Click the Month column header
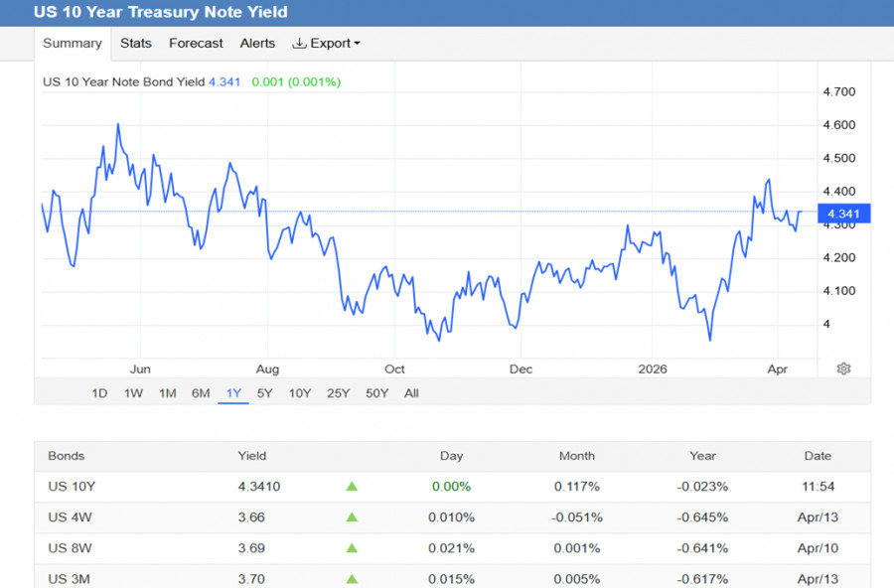Image resolution: width=894 pixels, height=588 pixels. pos(577,456)
